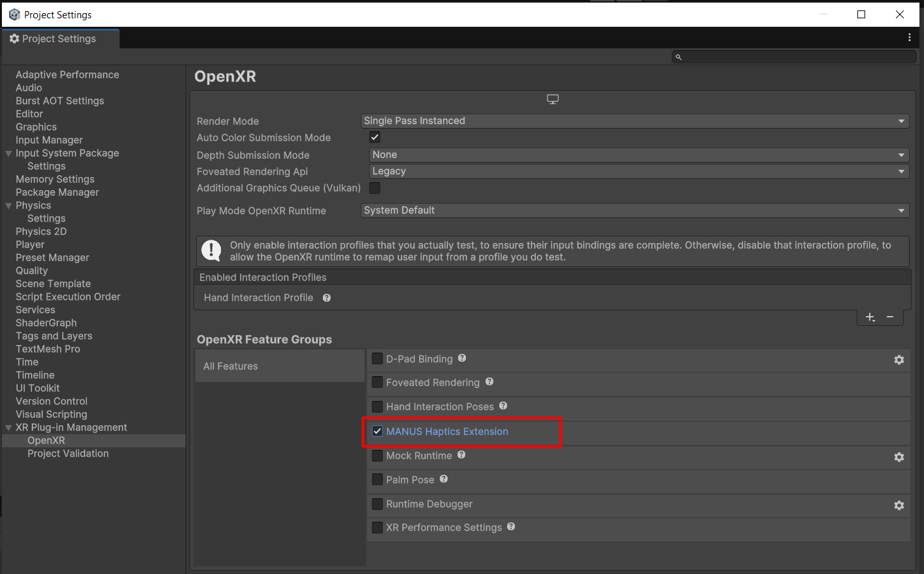The image size is (924, 574).
Task: Click help icon next to Foveated Rendering
Action: [489, 382]
